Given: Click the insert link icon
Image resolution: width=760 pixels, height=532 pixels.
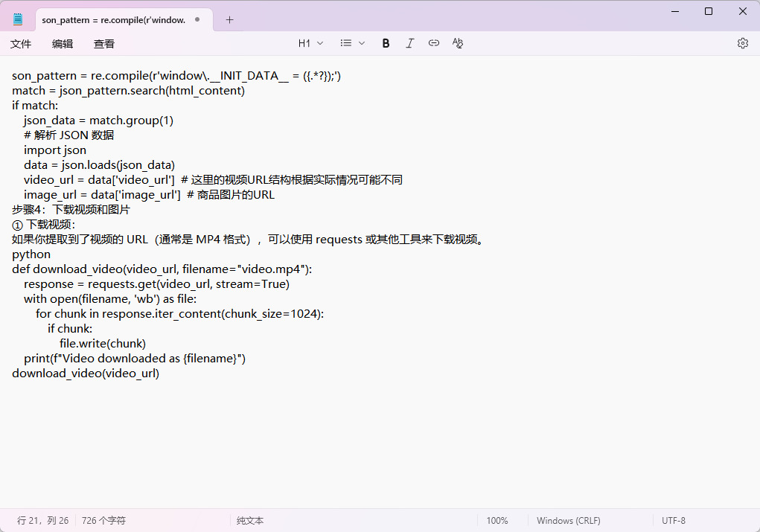Looking at the screenshot, I should tap(433, 43).
